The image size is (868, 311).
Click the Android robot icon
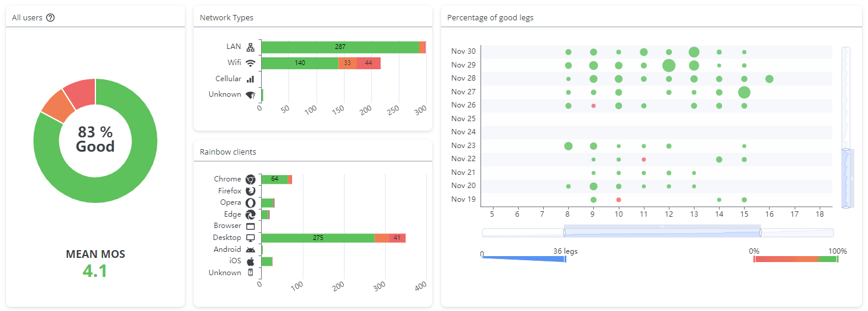[250, 250]
